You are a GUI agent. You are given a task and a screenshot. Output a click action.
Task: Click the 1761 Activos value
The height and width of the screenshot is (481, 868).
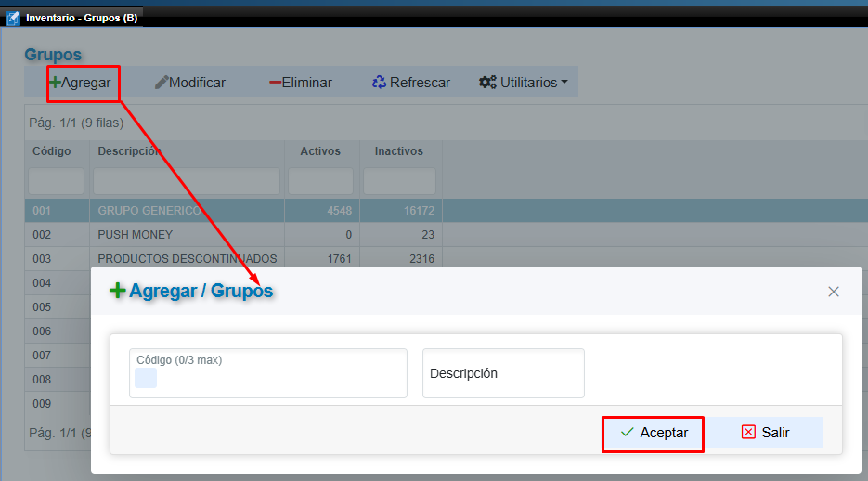(x=340, y=258)
